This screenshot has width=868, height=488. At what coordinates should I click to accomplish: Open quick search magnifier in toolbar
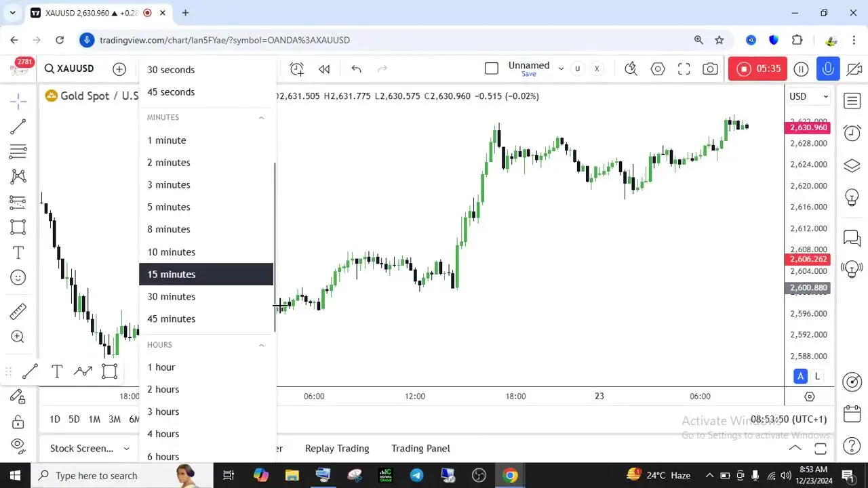[x=631, y=68]
